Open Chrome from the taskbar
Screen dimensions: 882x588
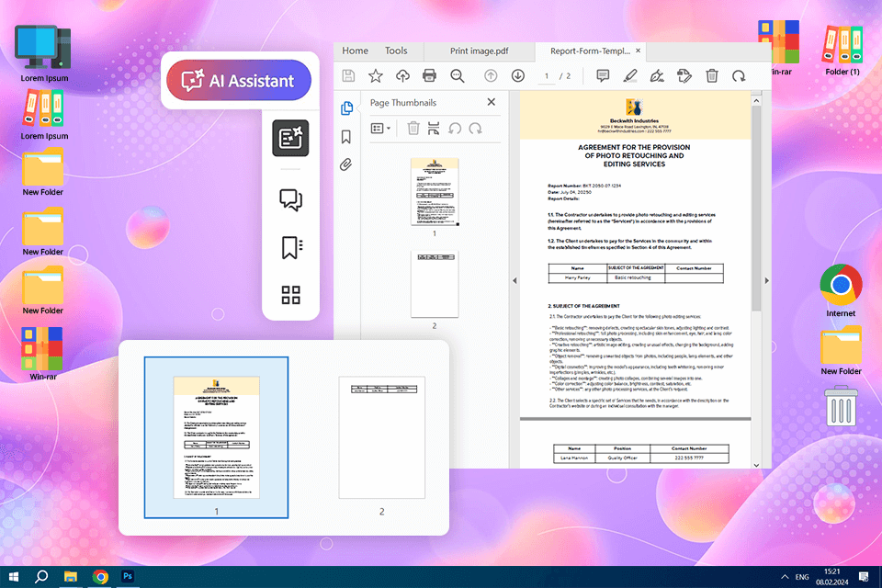pos(100,577)
